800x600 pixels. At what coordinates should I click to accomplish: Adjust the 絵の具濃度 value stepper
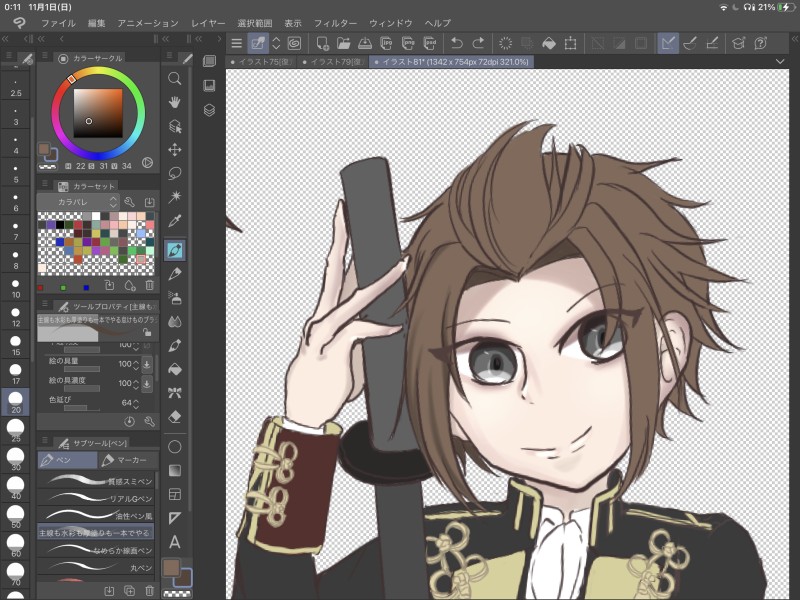tap(135, 383)
